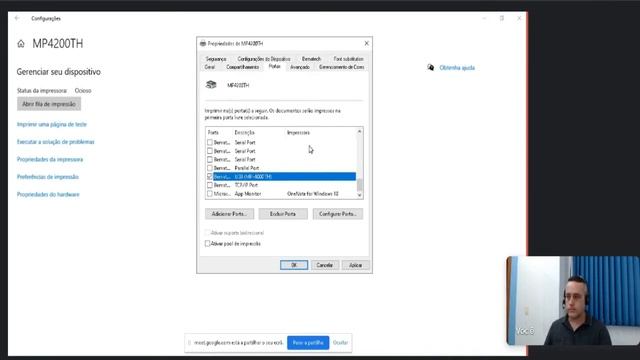The height and width of the screenshot is (360, 640).
Task: Check the TCP/IP Port checkbox
Action: (x=210, y=185)
